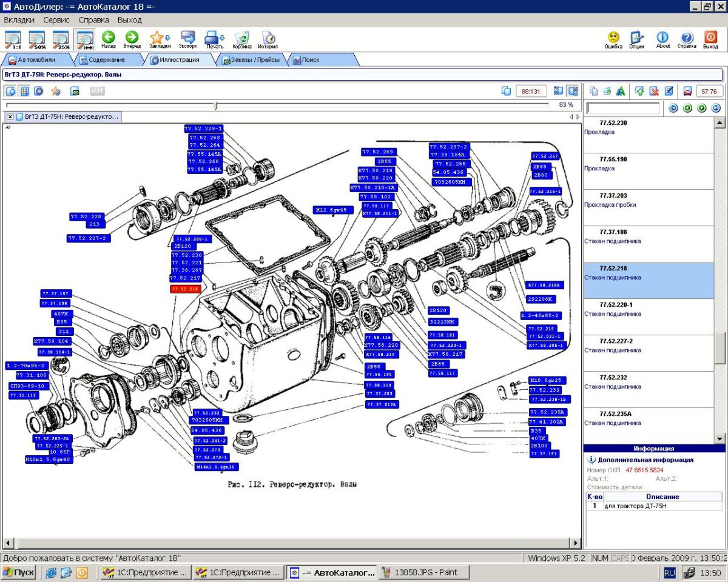Enable the fit-to-width zoom mode

(84, 39)
